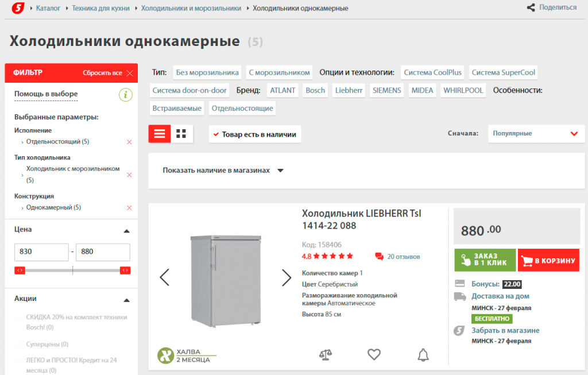Remove the Однокамерный filter with red X
Image resolution: width=588 pixels, height=375 pixels.
point(129,208)
